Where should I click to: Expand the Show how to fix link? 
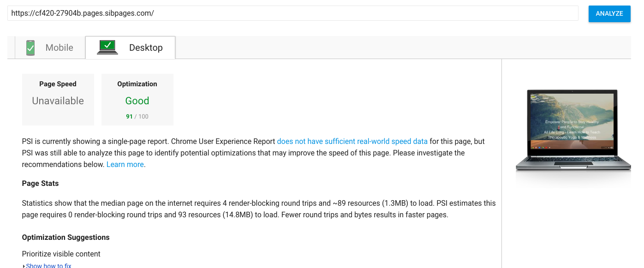click(48, 266)
